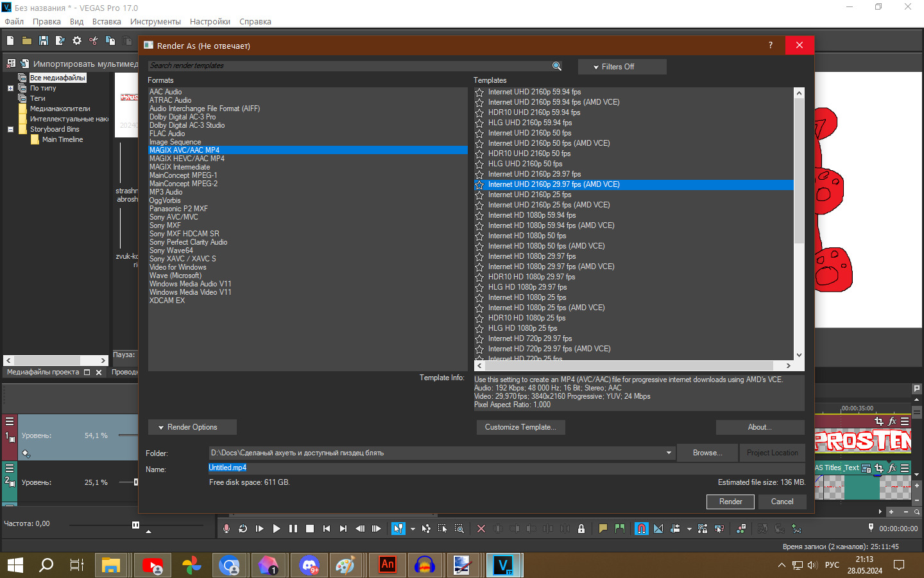
Task: Expand the 'По типу' tree node
Action: (10, 88)
